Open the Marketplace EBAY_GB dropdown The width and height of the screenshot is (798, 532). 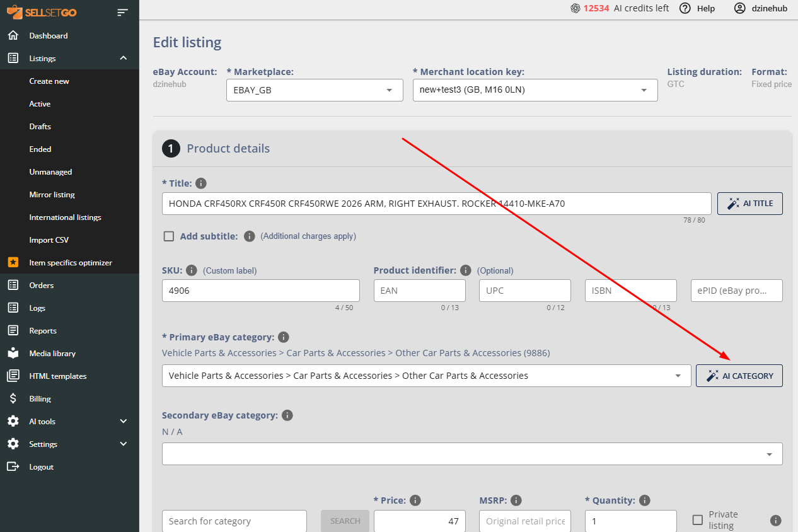314,90
